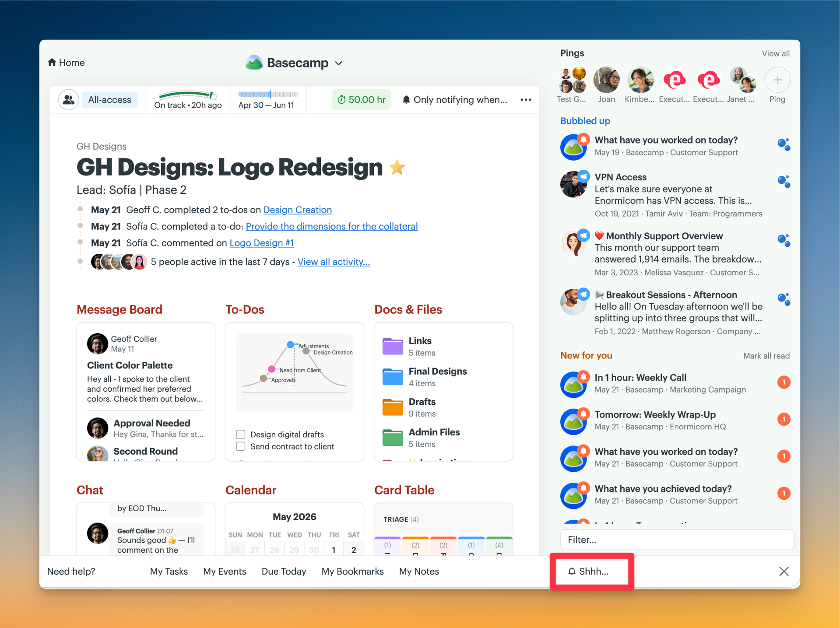Image resolution: width=840 pixels, height=628 pixels.
Task: Toggle bubble icon on VPN Access
Action: coord(784,181)
